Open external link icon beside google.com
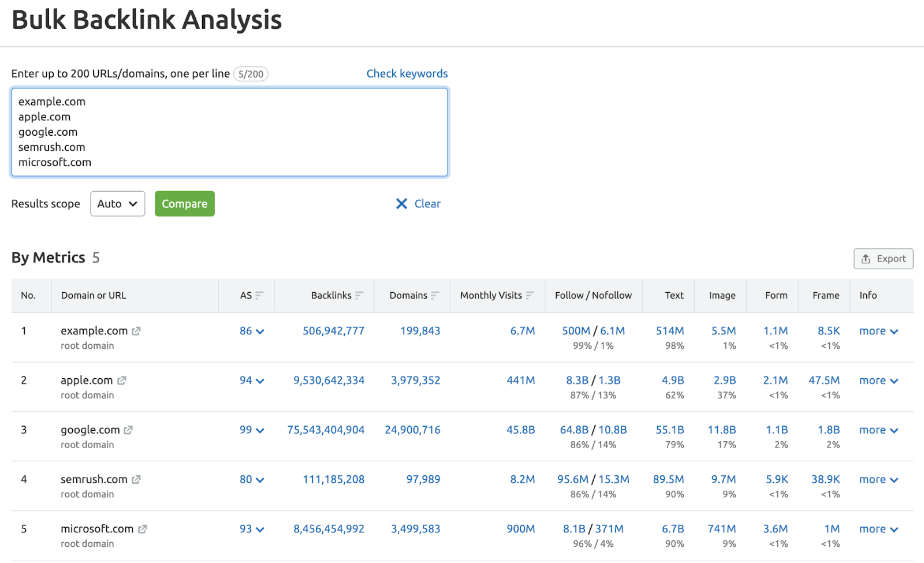 click(128, 430)
